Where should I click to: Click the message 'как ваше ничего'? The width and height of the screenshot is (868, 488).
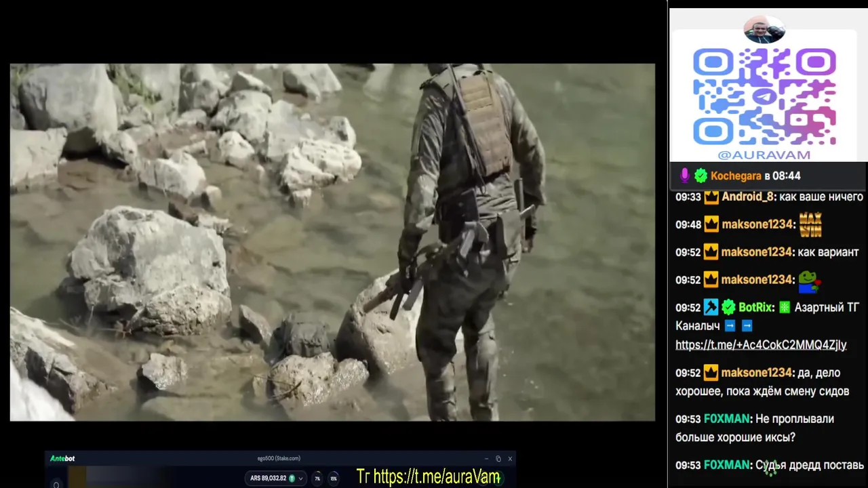[x=821, y=197]
